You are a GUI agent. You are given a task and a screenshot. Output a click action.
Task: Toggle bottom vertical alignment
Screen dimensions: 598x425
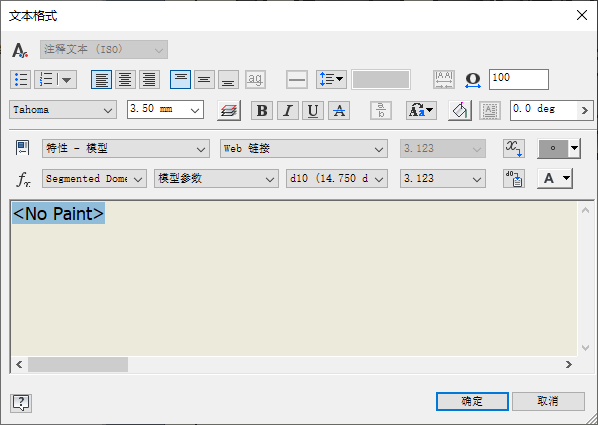[x=228, y=79]
